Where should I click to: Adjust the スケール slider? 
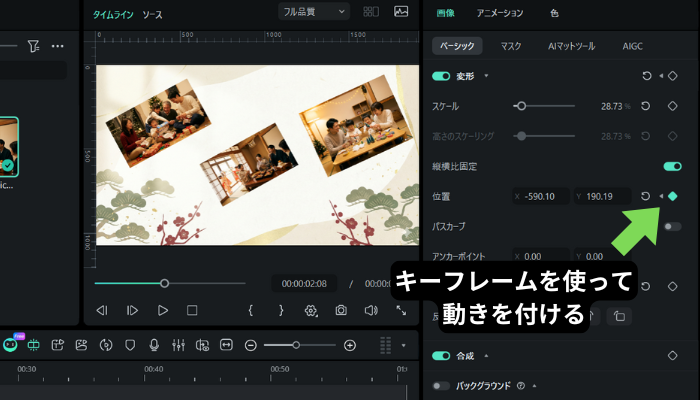544,106
